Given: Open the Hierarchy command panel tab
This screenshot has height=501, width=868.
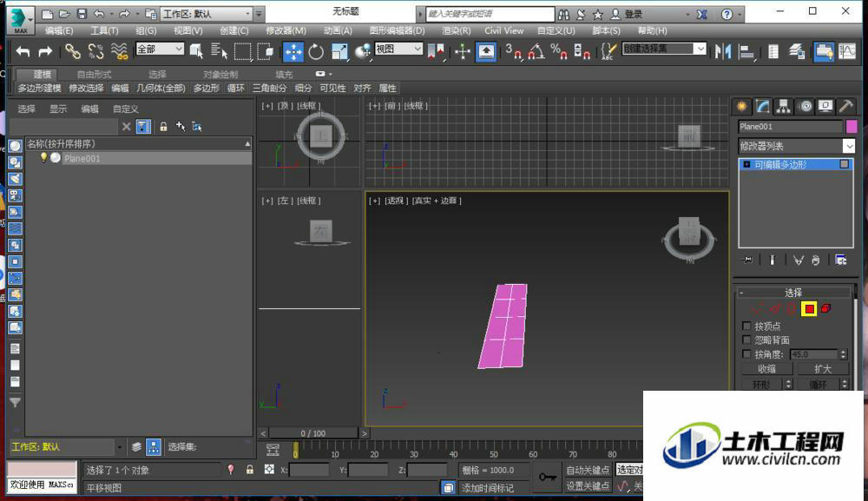Looking at the screenshot, I should (783, 106).
